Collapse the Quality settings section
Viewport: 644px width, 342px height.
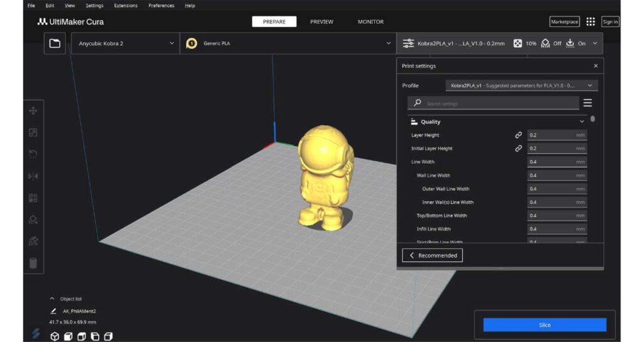pyautogui.click(x=582, y=122)
